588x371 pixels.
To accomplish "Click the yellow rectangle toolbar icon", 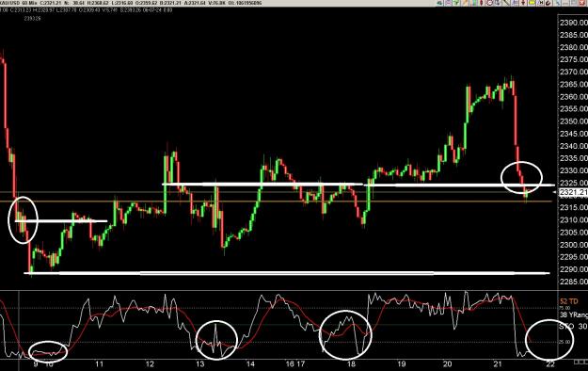I will [x=532, y=3].
